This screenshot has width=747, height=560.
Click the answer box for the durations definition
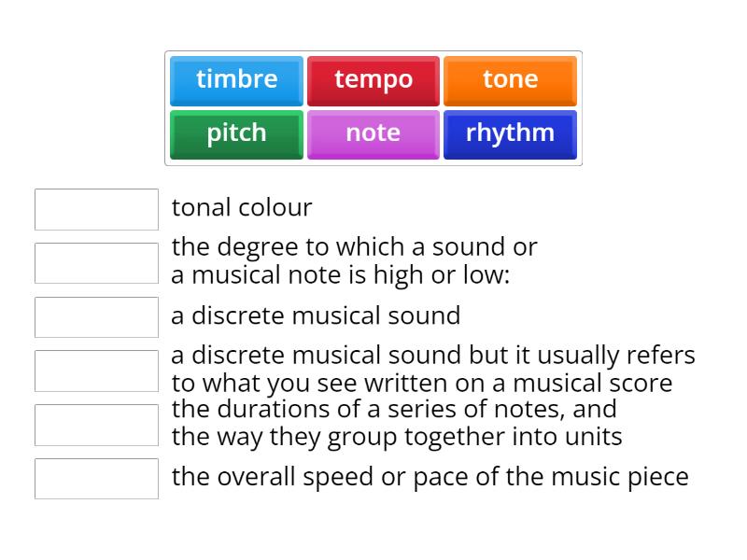[x=96, y=425]
